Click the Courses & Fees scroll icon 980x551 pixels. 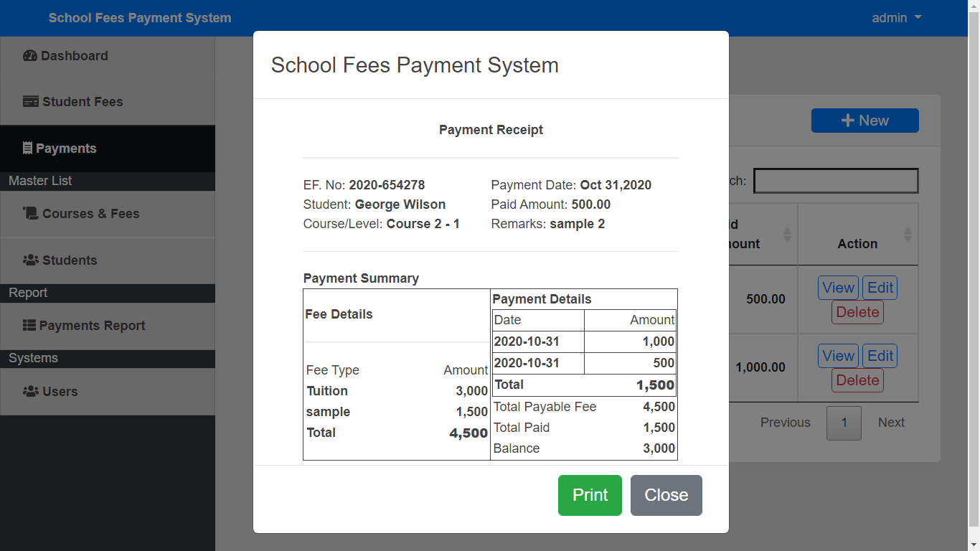[x=31, y=214]
